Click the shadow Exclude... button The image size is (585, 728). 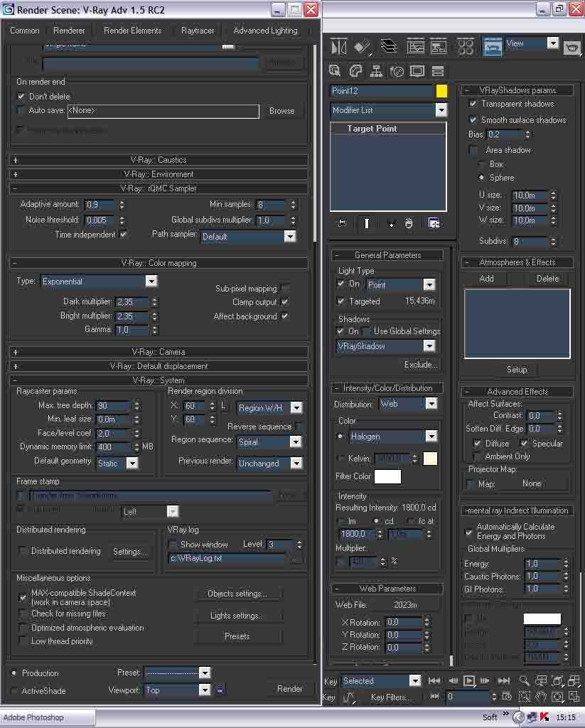(421, 365)
